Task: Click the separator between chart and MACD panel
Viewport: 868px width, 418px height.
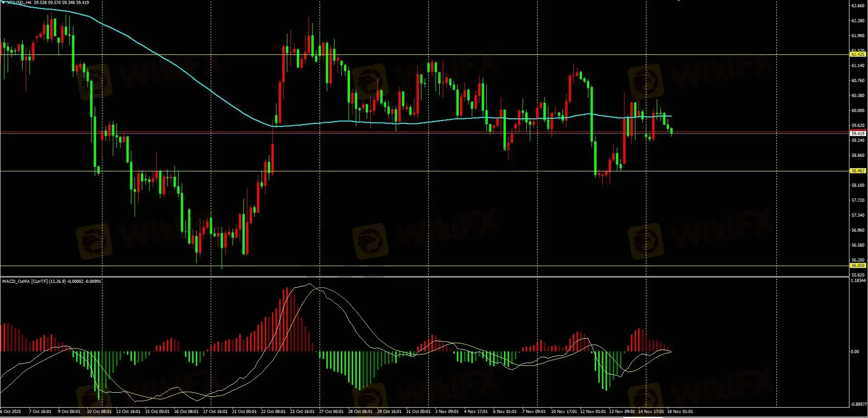Action: [x=424, y=277]
